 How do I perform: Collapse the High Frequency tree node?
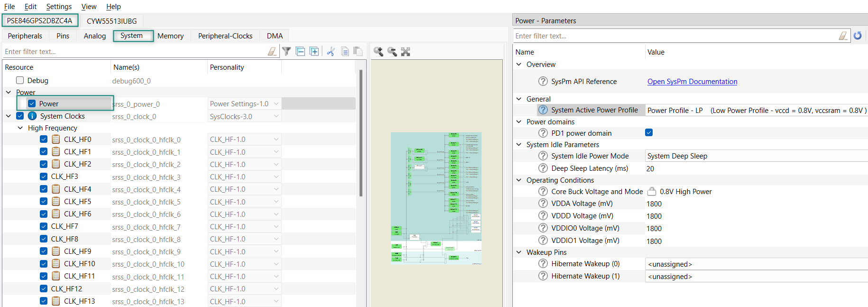pyautogui.click(x=20, y=128)
